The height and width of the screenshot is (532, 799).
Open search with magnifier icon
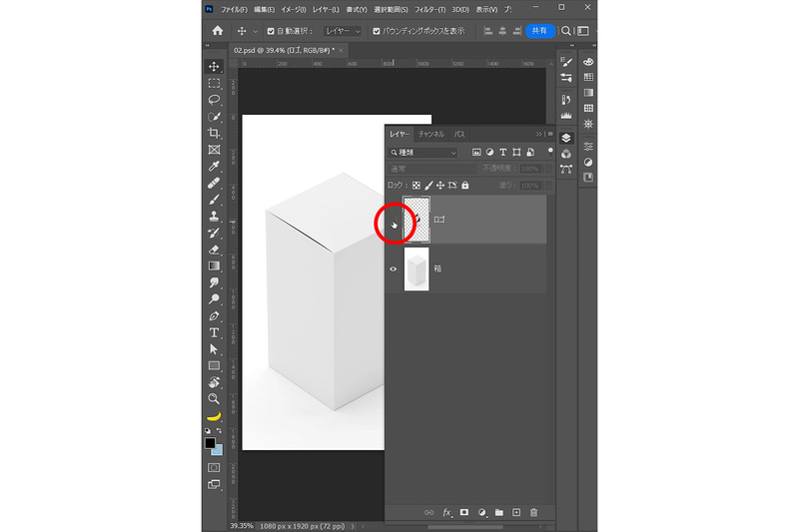click(x=566, y=31)
